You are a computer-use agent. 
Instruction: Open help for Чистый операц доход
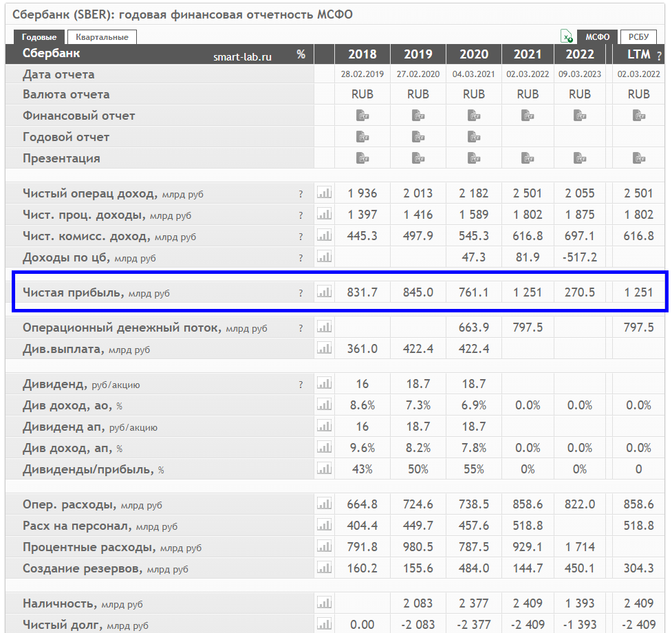(301, 194)
